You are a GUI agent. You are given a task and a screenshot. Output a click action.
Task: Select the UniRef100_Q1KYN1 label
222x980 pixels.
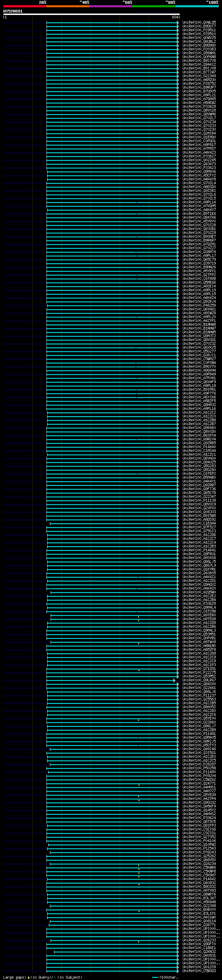pos(199,569)
